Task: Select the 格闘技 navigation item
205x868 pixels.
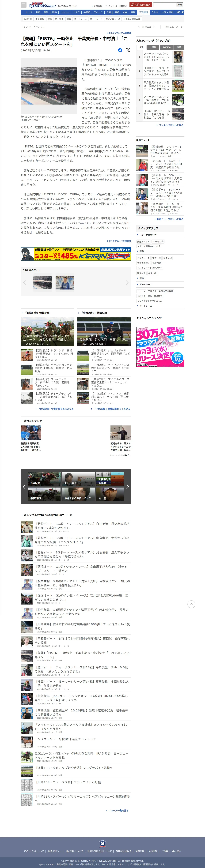Action: [87, 12]
